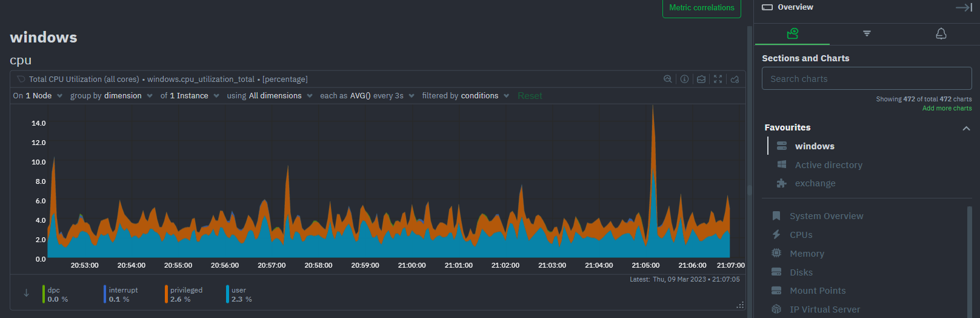Toggle the privileged dimension in legend
The image size is (980, 318).
point(185,294)
